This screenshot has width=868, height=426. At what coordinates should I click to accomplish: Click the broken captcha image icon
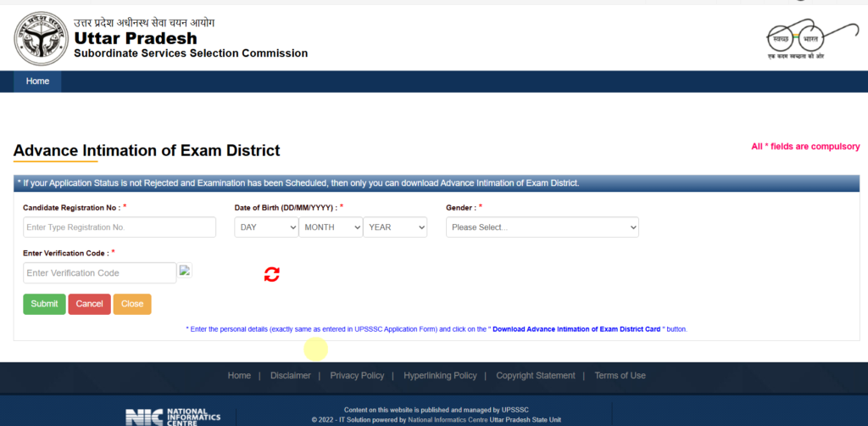click(185, 271)
